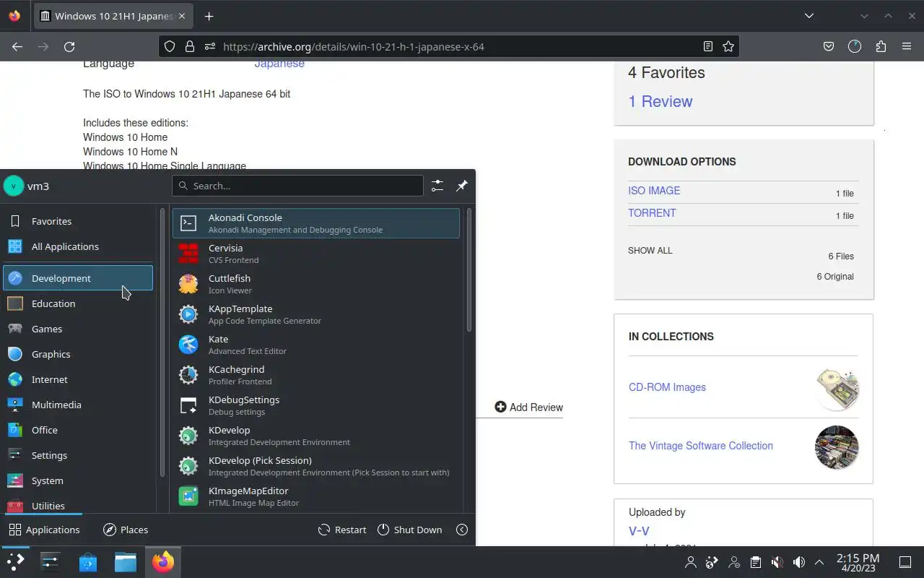Open KCachegrind Profiler Frontend

click(x=315, y=375)
